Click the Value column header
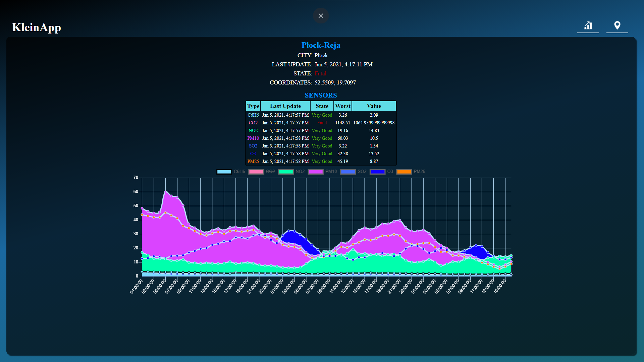 tap(374, 106)
